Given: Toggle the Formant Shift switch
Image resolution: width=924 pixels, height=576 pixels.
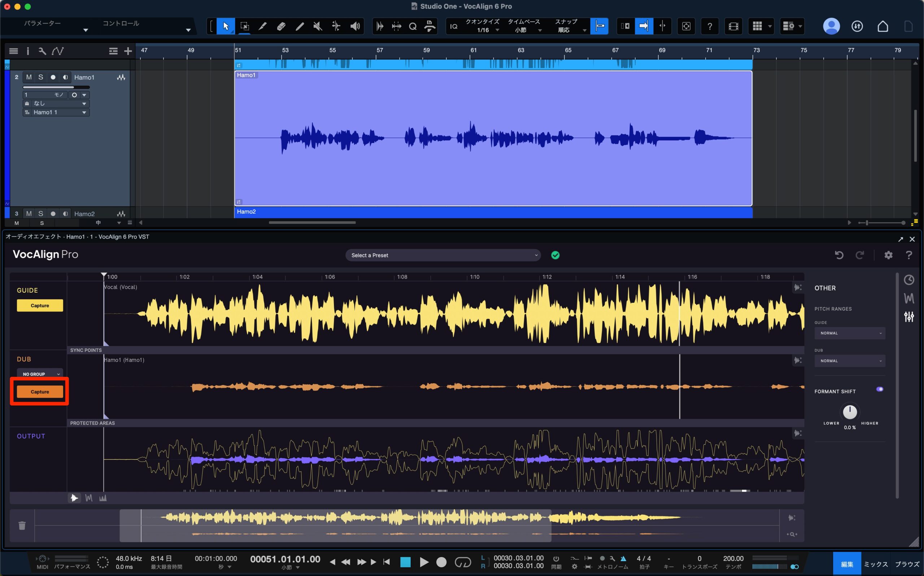Looking at the screenshot, I should pyautogui.click(x=880, y=389).
